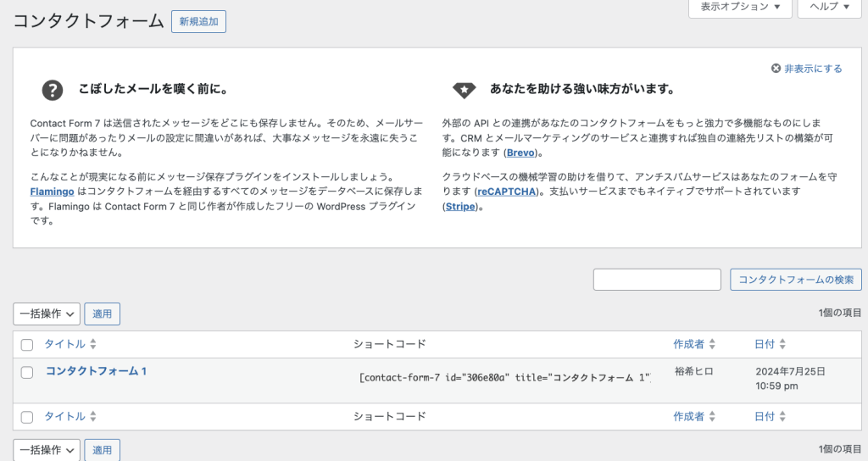Screen dimensions: 868x461
Task: Sort by タイトル in the table footer
Action: click(x=64, y=417)
